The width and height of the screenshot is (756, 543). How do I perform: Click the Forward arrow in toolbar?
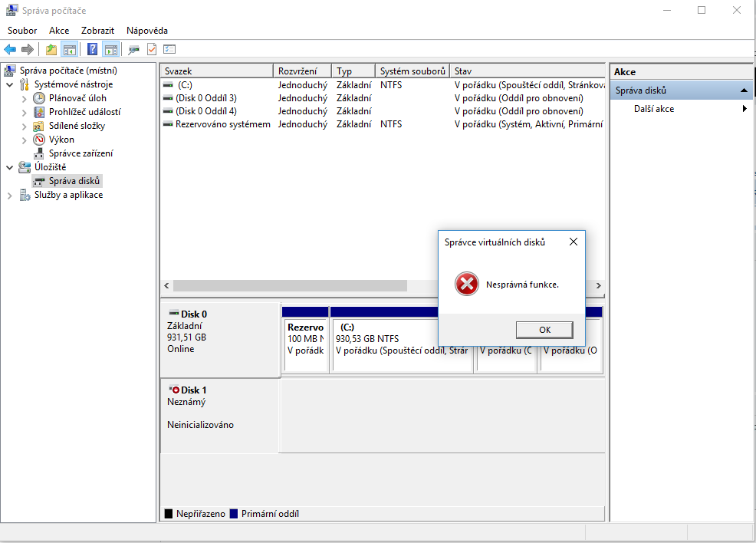28,49
